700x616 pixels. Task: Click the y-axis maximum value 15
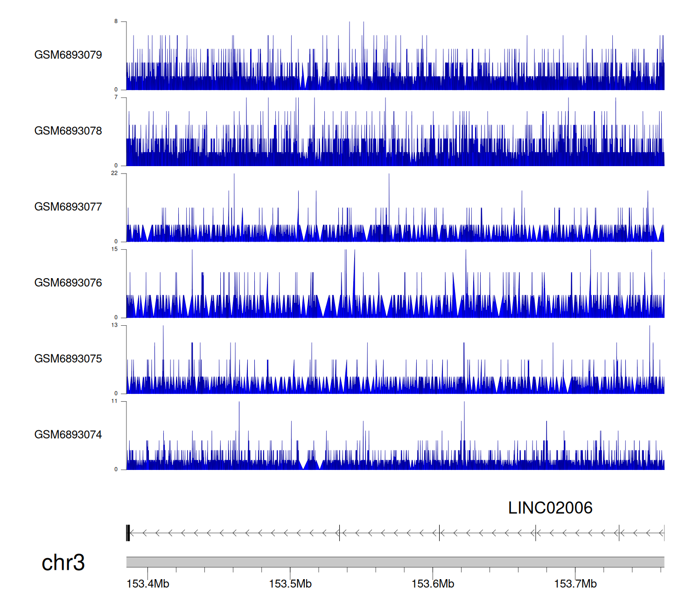tap(114, 249)
